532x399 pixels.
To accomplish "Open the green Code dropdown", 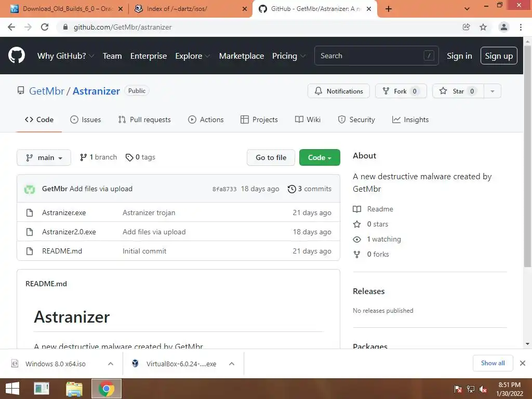I will tap(320, 157).
